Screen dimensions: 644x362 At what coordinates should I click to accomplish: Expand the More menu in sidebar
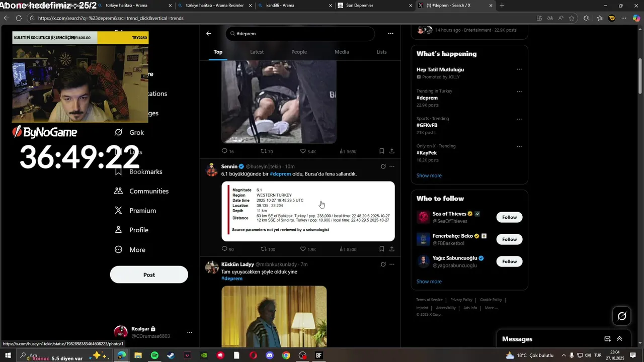click(x=130, y=249)
